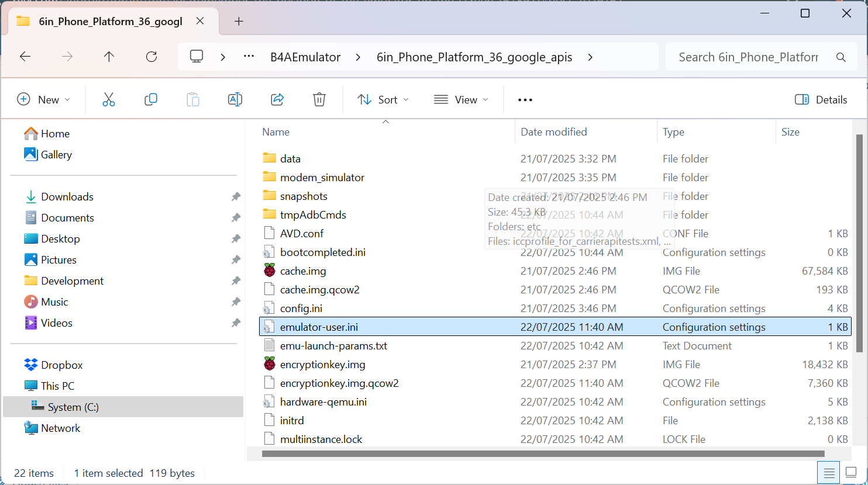
Task: Open the Sort dropdown
Action: tap(383, 99)
